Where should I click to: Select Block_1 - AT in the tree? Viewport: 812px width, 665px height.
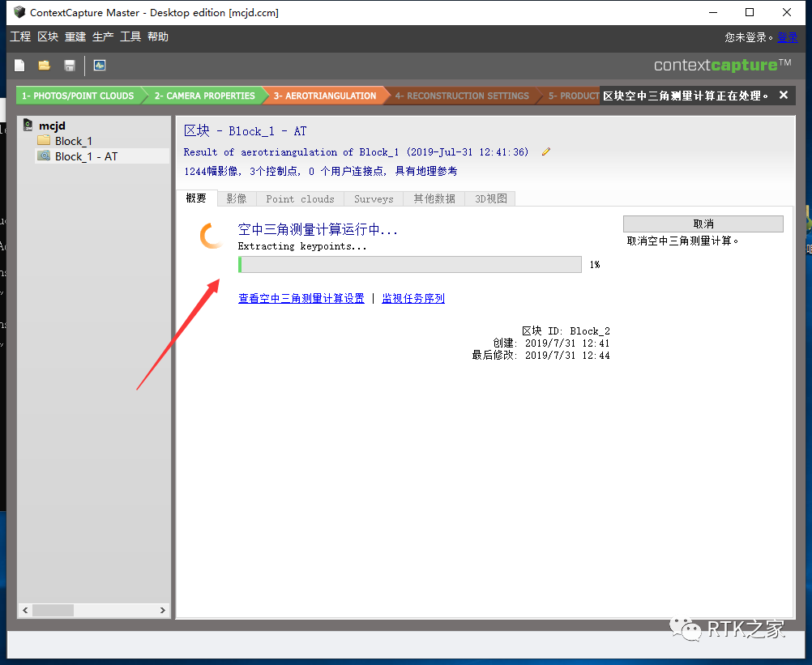coord(87,156)
